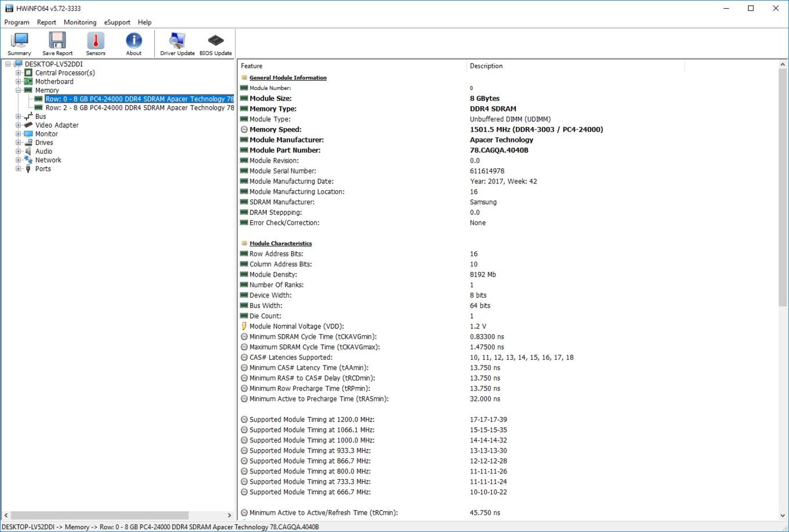Select the Module Manufacturer row
The image size is (789, 532).
coord(508,140)
